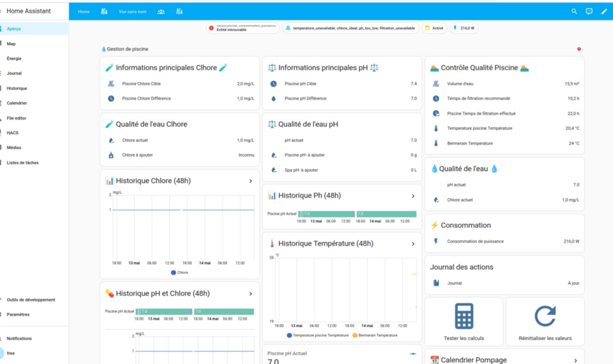Toggle Bermerain Temperature legend entry

(x=375, y=335)
